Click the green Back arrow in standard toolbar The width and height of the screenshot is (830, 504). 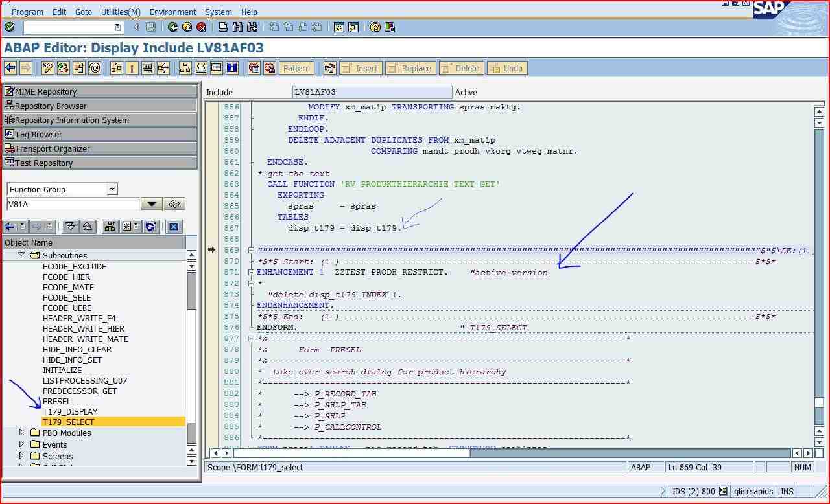(x=172, y=27)
